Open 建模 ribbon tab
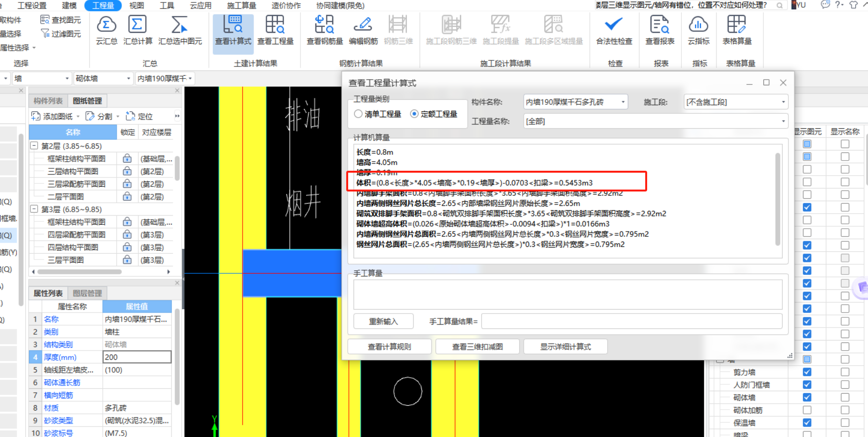Screen dimensions: 868x437 point(69,5)
